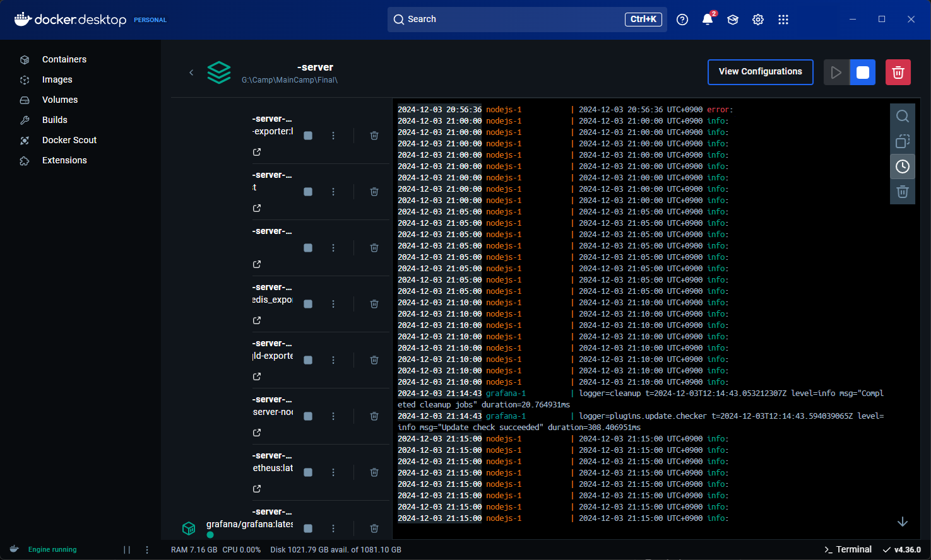931x560 pixels.
Task: Click the Engine running status
Action: tap(52, 549)
